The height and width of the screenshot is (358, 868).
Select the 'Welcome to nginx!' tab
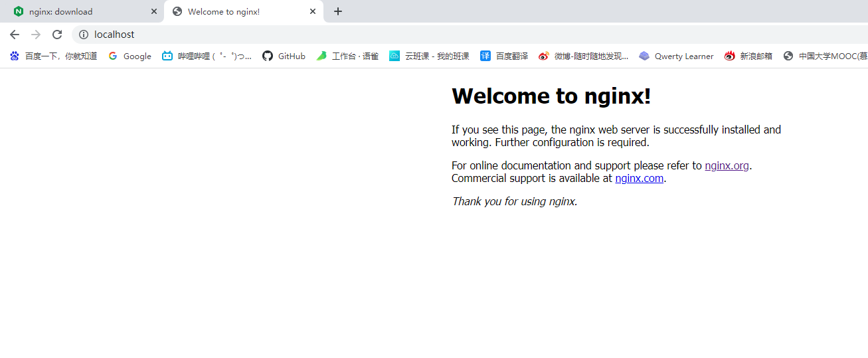click(244, 12)
